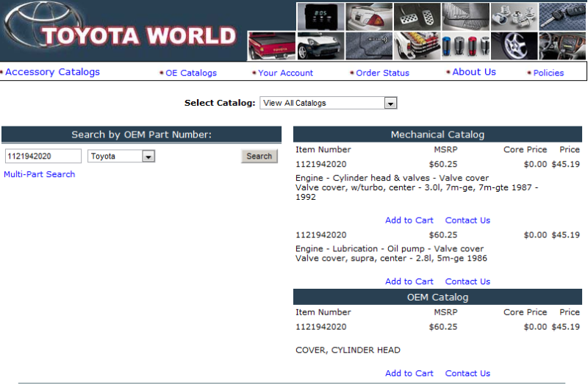Click the Mechanical Catalog header
This screenshot has height=385, width=588.
tap(437, 134)
